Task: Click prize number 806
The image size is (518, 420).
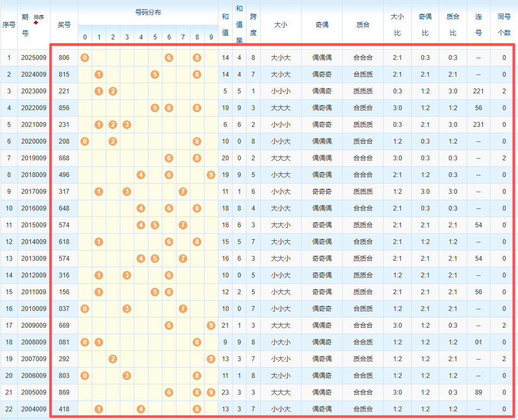Action: pyautogui.click(x=64, y=58)
